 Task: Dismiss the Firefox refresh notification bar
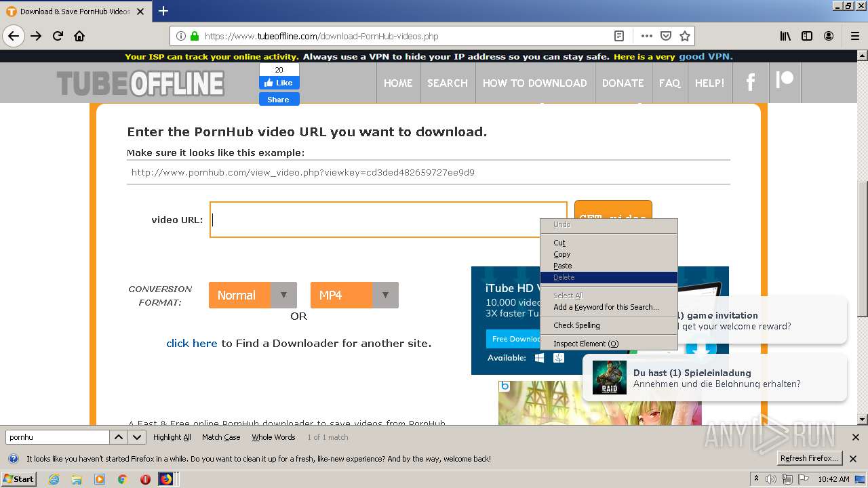pyautogui.click(x=853, y=458)
